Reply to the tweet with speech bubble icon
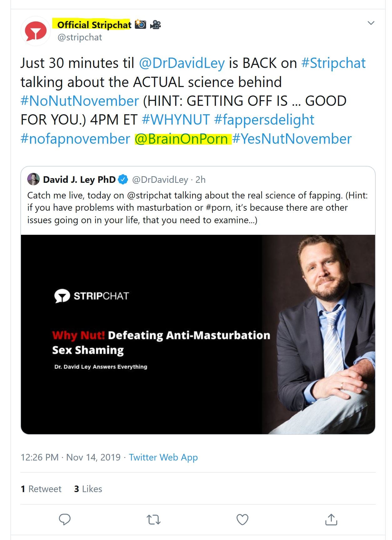The width and height of the screenshot is (392, 540). click(x=65, y=519)
